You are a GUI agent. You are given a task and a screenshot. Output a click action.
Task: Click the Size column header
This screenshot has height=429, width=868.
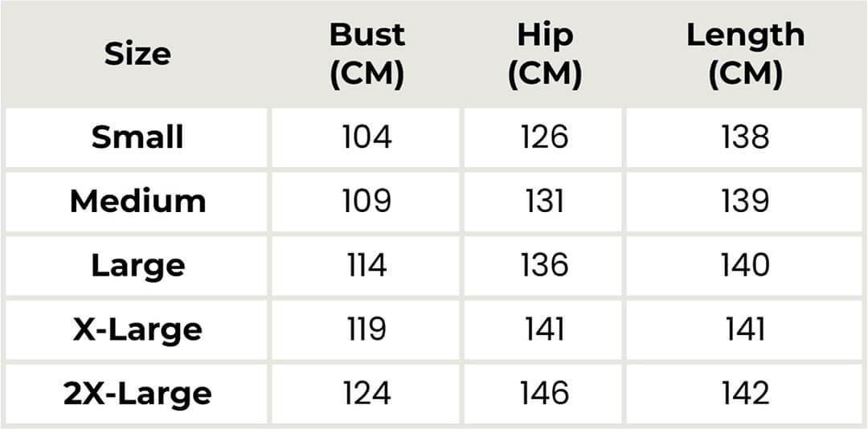pyautogui.click(x=137, y=55)
